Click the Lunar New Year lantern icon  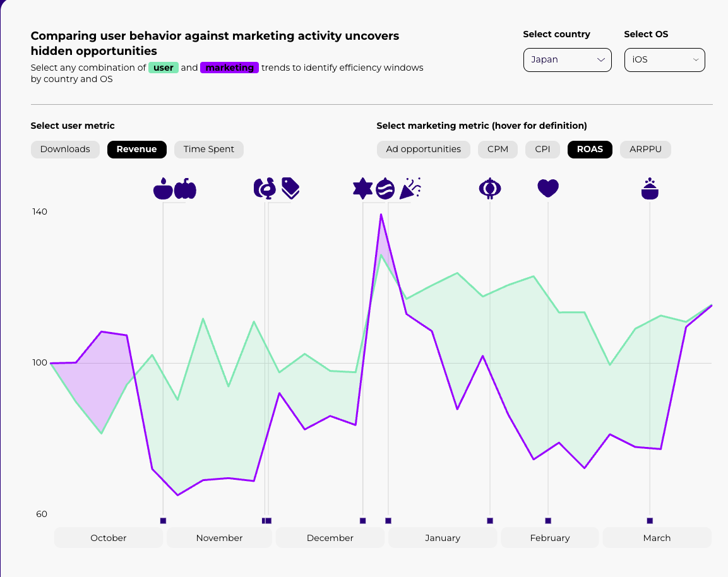click(x=489, y=188)
